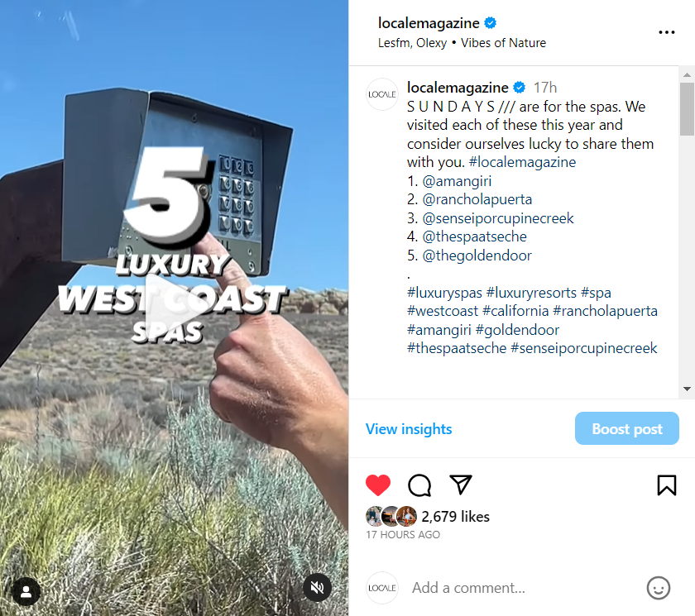The height and width of the screenshot is (616, 695).
Task: Click Add a comment field
Action: pos(523,588)
